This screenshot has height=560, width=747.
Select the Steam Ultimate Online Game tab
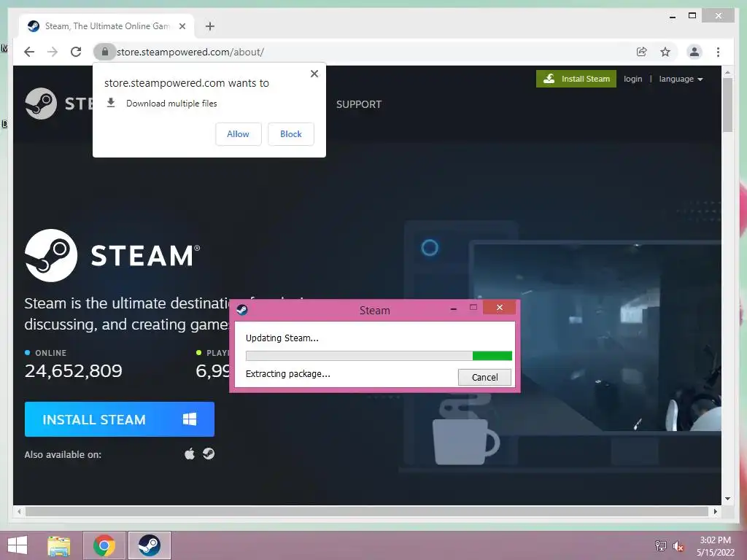[107, 26]
